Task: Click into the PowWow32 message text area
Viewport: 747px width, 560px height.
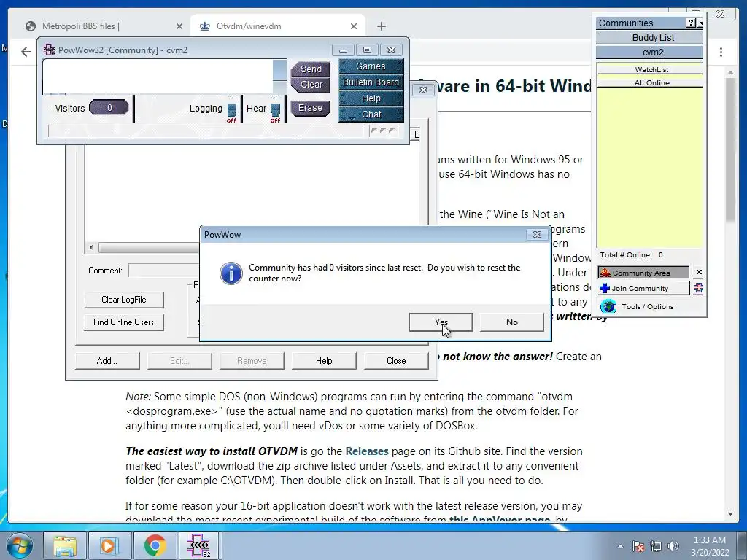Action: coord(158,76)
